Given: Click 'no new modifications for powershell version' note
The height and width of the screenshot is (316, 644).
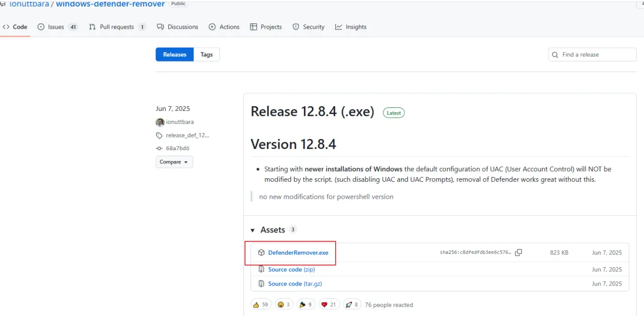Looking at the screenshot, I should 326,196.
